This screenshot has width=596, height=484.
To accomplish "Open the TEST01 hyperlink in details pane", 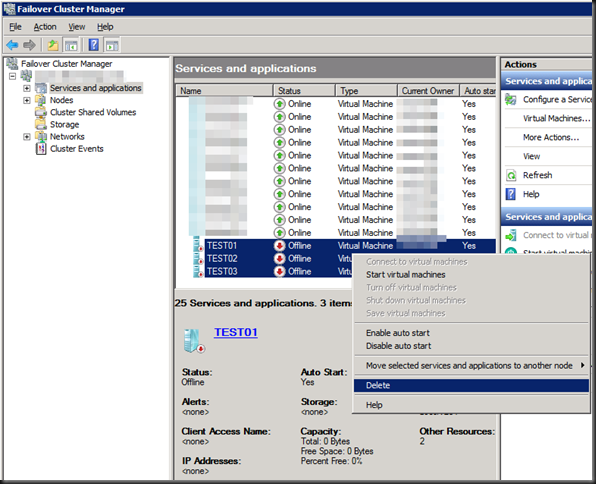I will 236,332.
